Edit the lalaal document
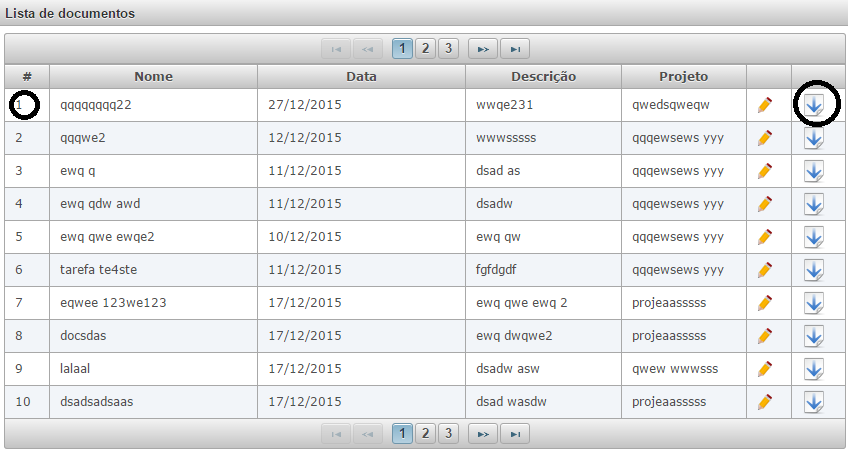The height and width of the screenshot is (453, 848). (765, 369)
